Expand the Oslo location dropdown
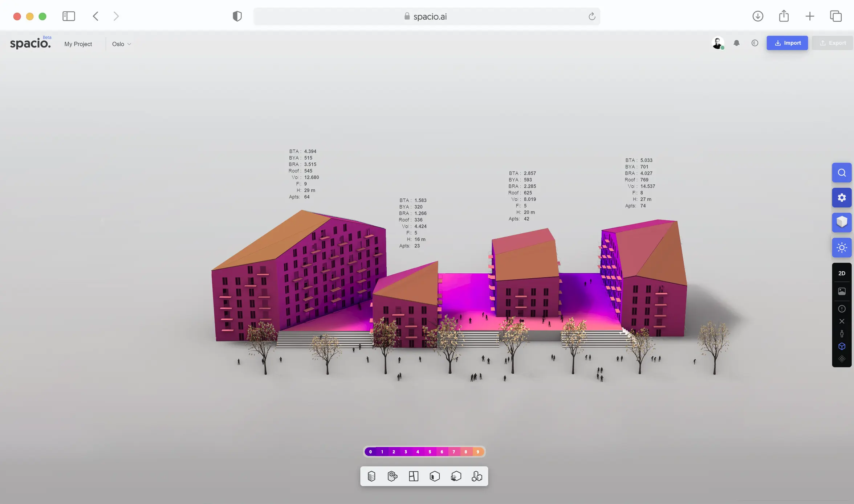The height and width of the screenshot is (504, 854). (x=121, y=44)
